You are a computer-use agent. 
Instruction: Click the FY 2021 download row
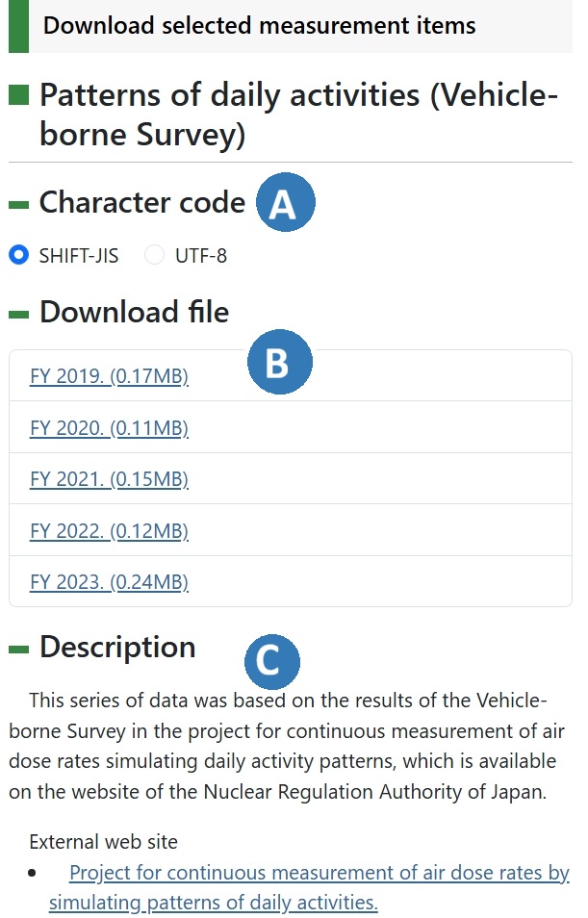109,479
